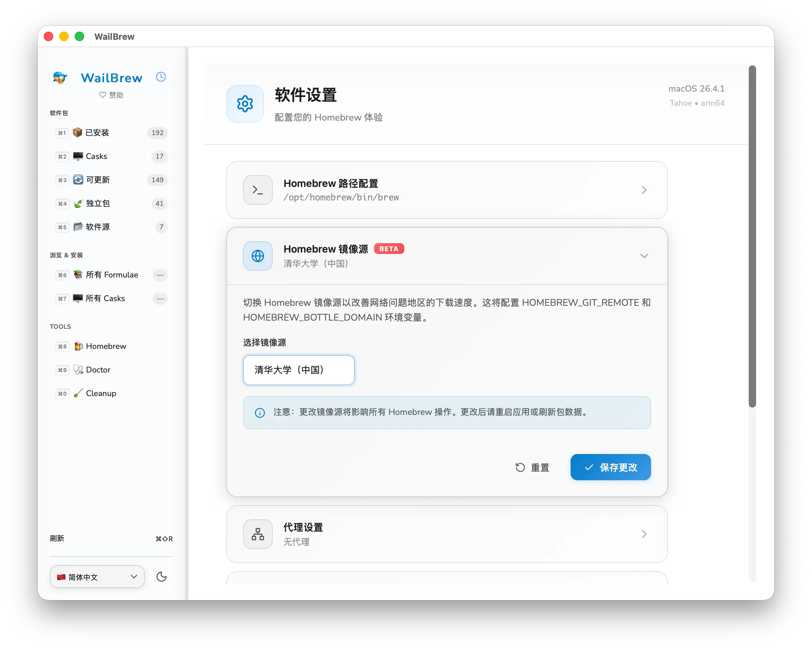Open the Cleanup tool
Screen dimensions: 812x650
click(111, 393)
